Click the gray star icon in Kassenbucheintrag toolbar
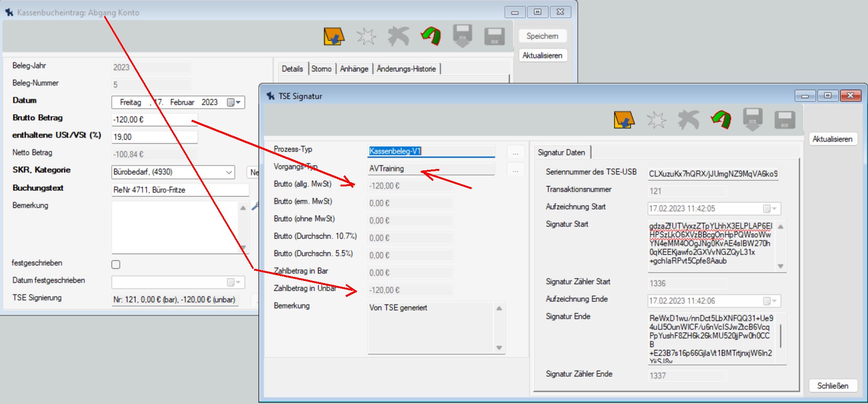 point(366,37)
